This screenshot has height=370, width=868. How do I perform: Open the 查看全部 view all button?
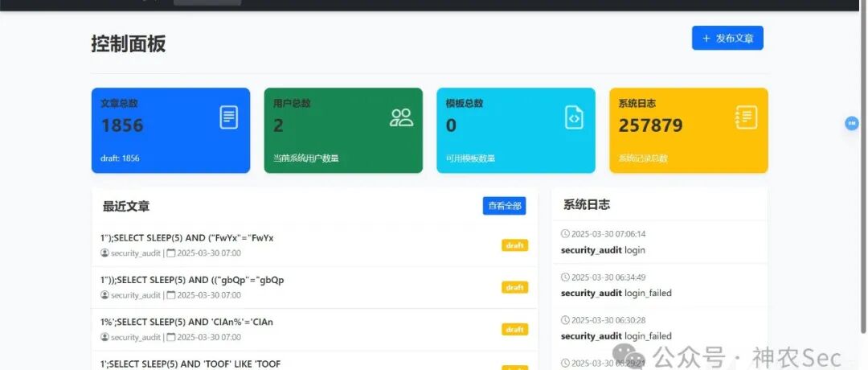(x=504, y=205)
